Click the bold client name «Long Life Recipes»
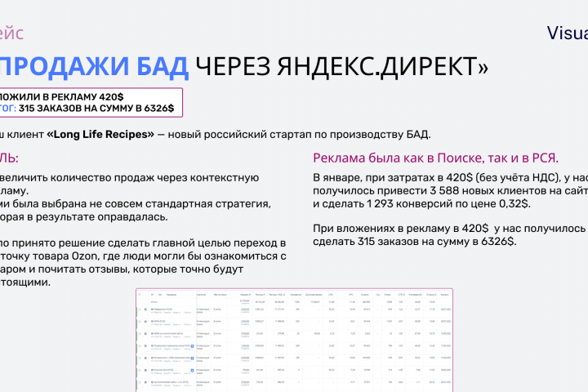 (100, 134)
